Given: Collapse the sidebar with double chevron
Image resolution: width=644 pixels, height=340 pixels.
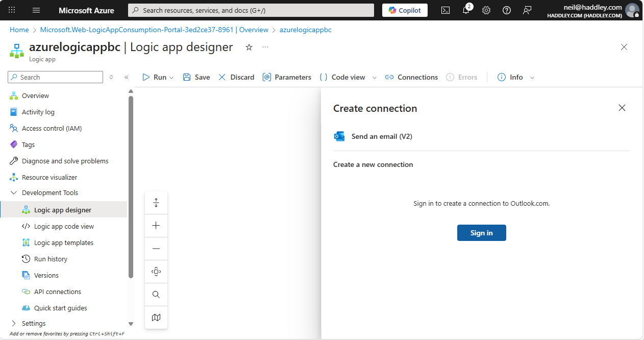Looking at the screenshot, I should [127, 78].
